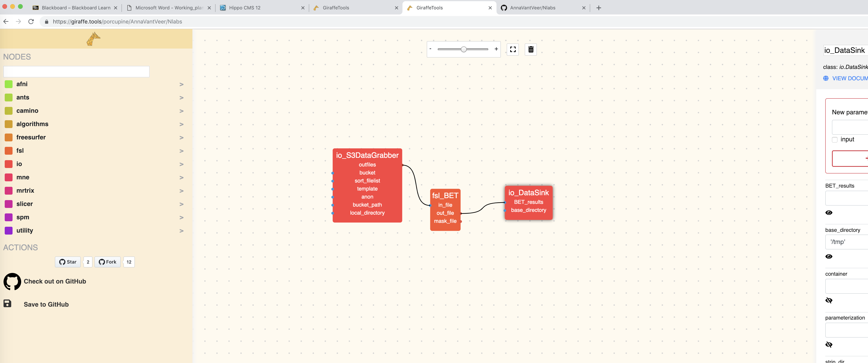
Task: Toggle visibility of BET_results parameter
Action: point(829,212)
